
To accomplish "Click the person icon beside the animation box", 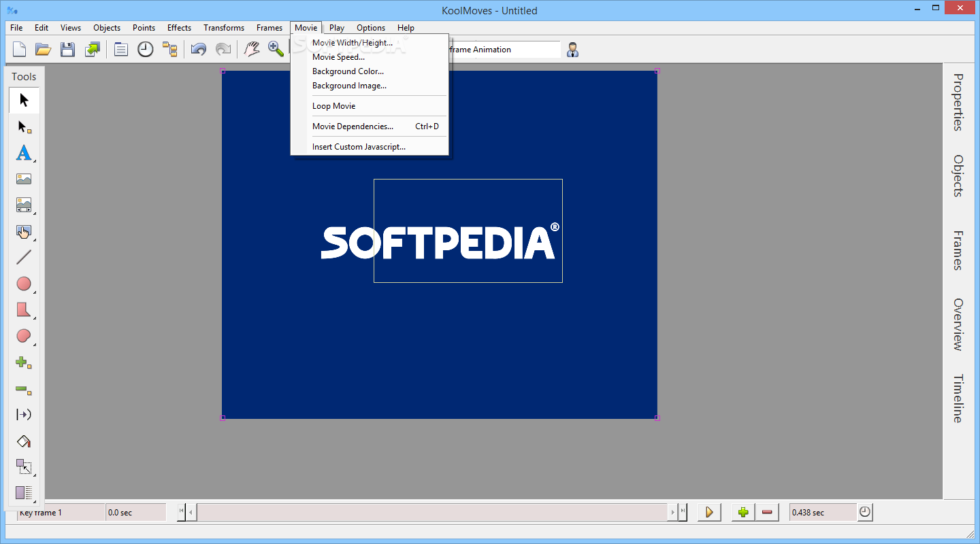I will [x=573, y=50].
